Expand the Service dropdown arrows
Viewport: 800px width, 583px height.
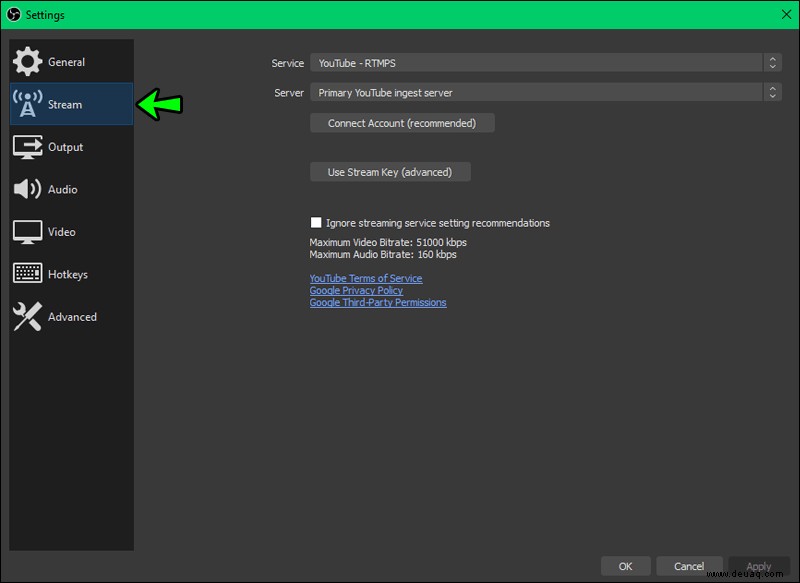coord(772,63)
